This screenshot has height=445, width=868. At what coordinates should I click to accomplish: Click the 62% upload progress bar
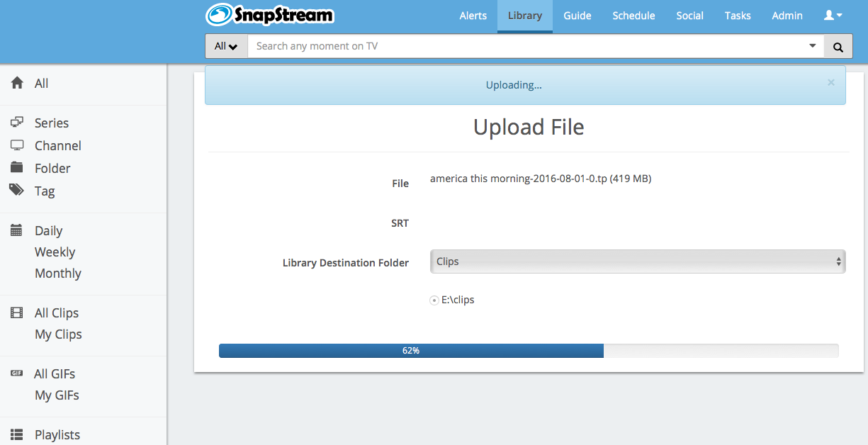pyautogui.click(x=529, y=351)
